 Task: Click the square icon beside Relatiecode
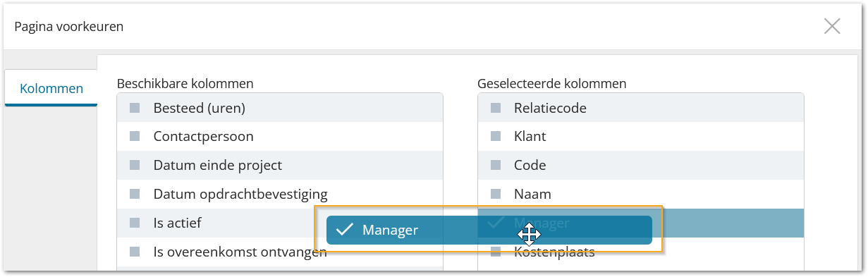496,108
